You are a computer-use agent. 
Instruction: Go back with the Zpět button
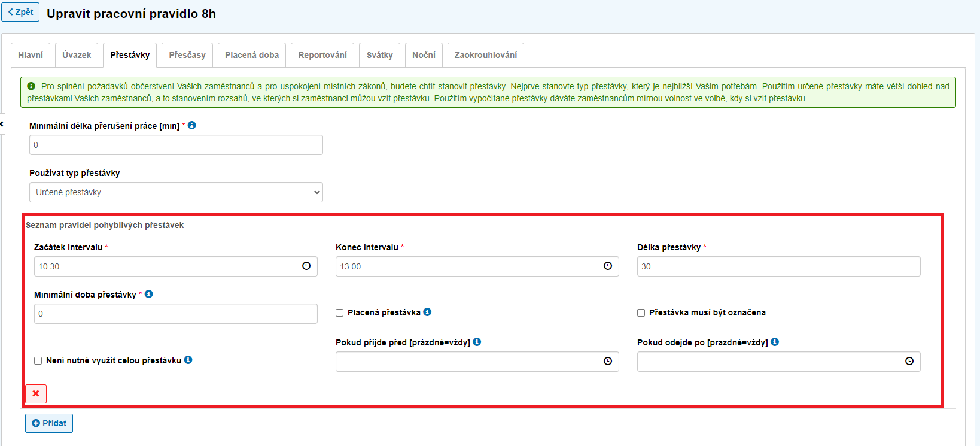point(20,12)
